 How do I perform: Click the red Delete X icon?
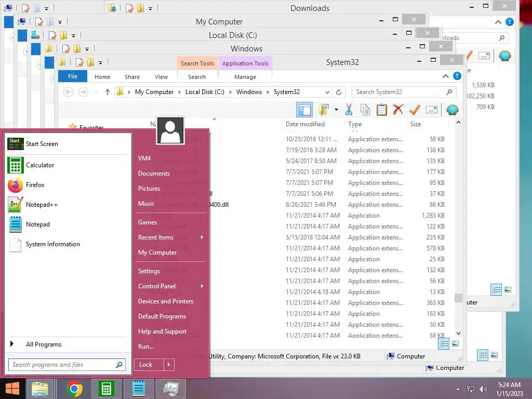[398, 110]
